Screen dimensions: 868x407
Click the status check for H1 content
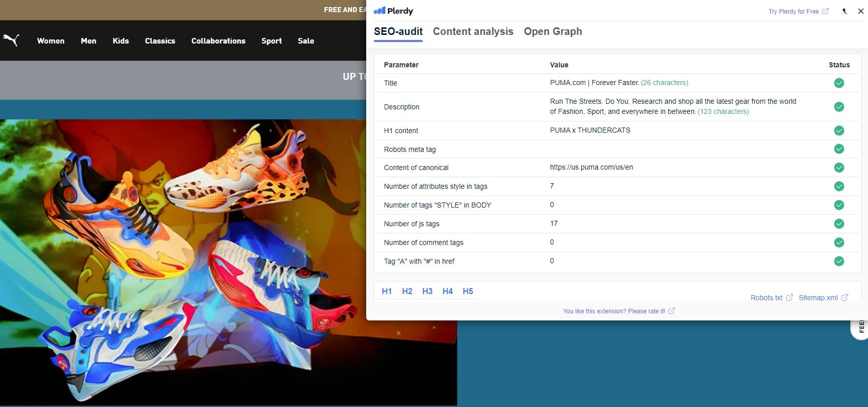[x=839, y=131]
